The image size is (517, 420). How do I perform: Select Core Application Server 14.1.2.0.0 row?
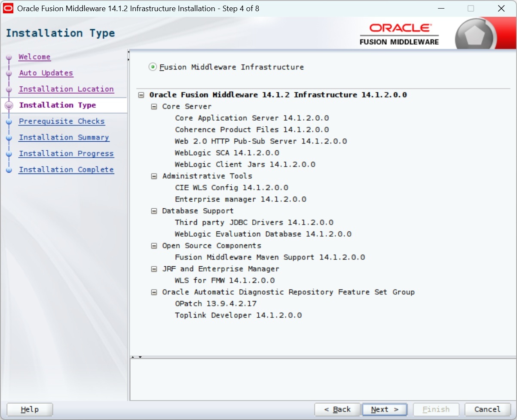coord(252,118)
